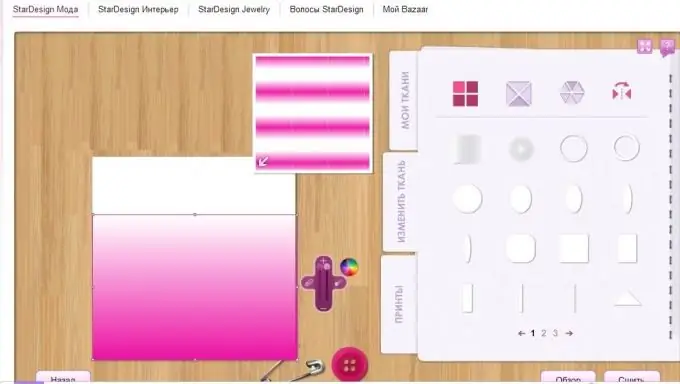680x384 pixels.
Task: Open the ПРИНТЫ side tab
Action: tap(399, 304)
